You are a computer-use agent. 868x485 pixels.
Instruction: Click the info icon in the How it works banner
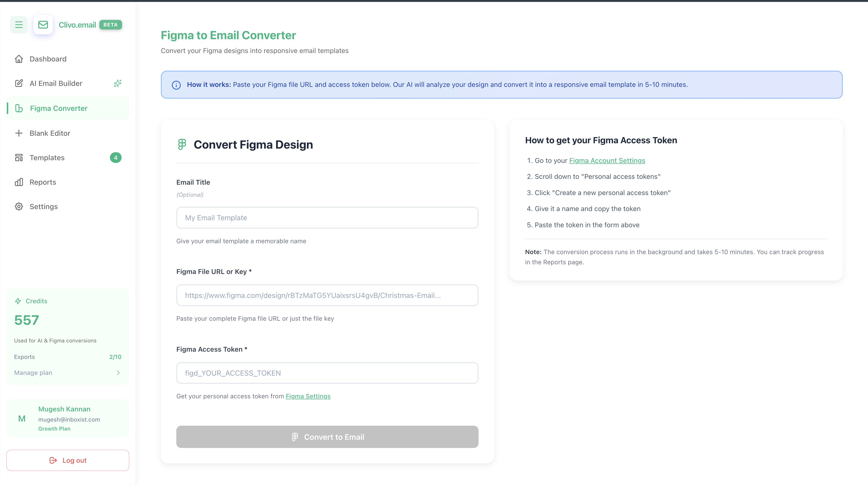point(176,85)
